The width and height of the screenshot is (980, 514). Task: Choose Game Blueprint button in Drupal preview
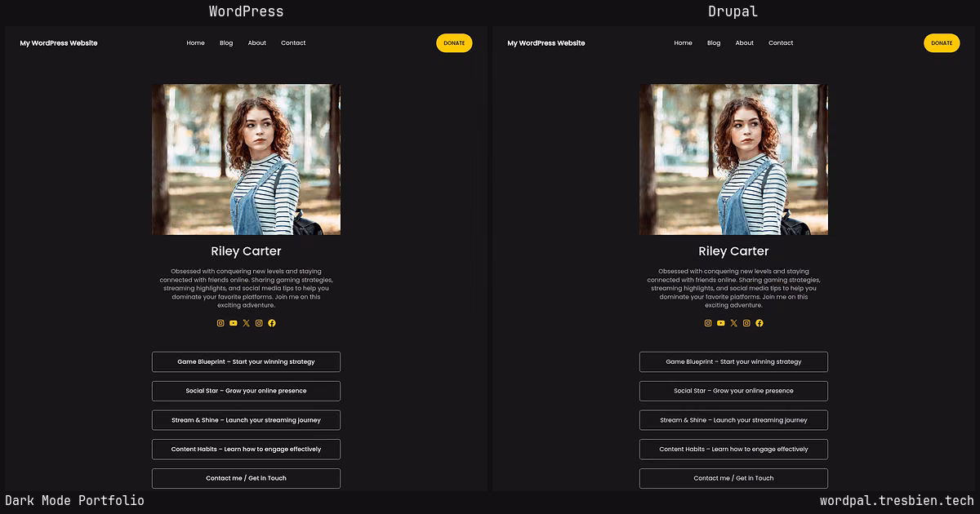pos(733,361)
